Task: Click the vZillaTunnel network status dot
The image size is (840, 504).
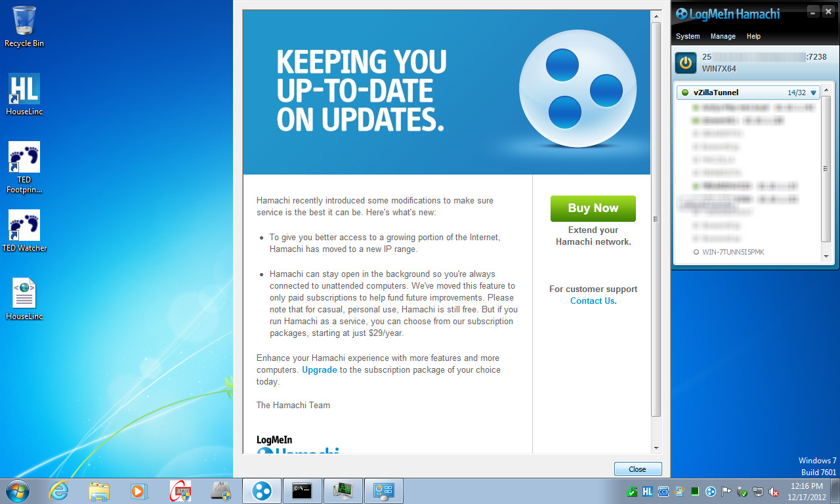Action: 685,93
